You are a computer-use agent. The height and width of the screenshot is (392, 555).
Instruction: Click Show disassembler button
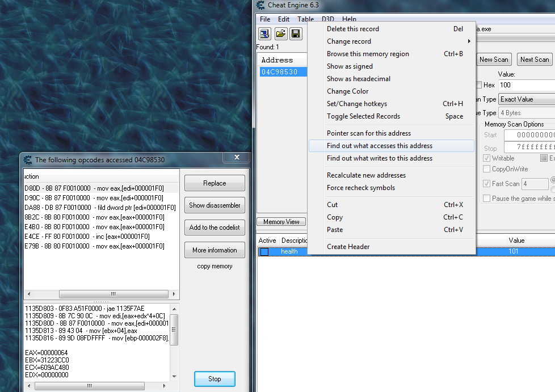coord(215,205)
